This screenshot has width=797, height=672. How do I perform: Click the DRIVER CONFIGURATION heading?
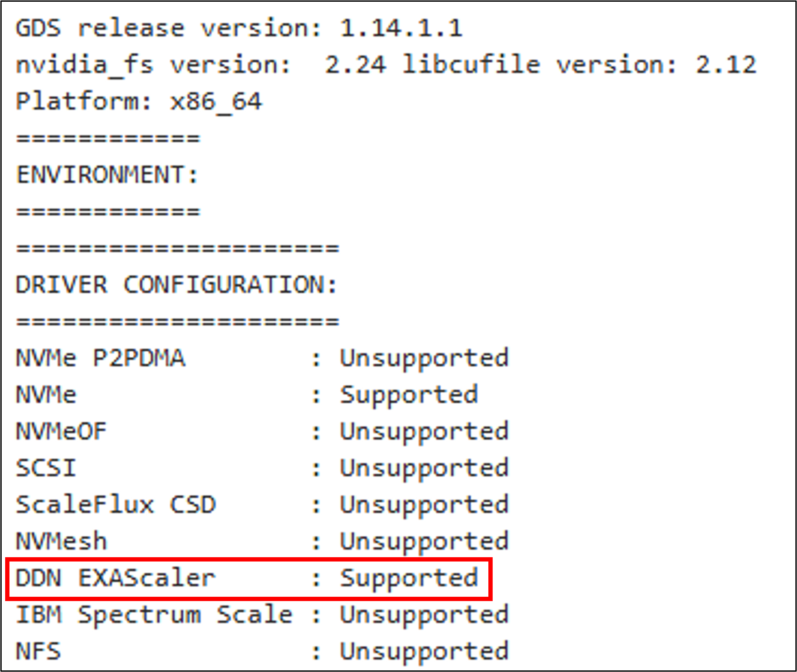click(177, 285)
